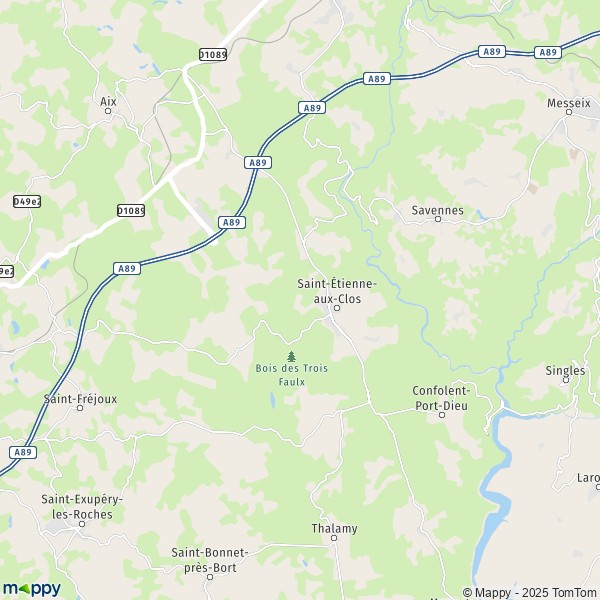The height and width of the screenshot is (600, 600).
Task: Click the Bois des Trois Faulx tree icon
Action: coord(292,356)
